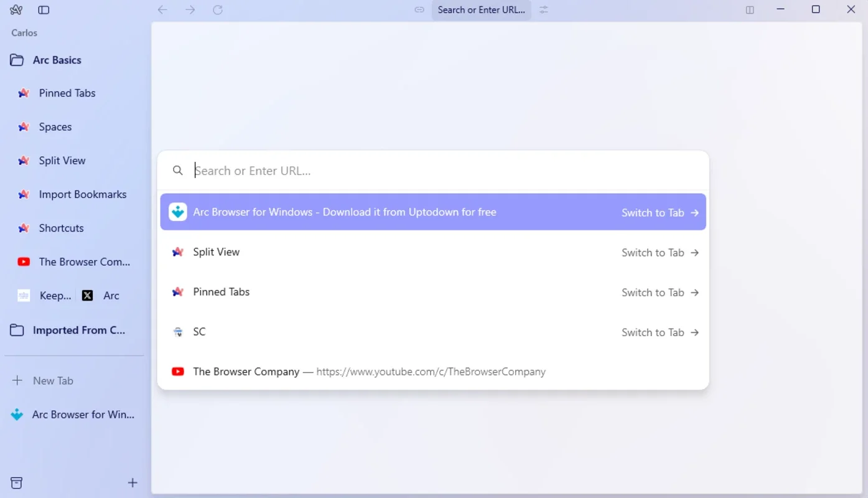Switch to Tab for Arc Browser for Windows
Screen dimensions: 868x498
(660, 213)
